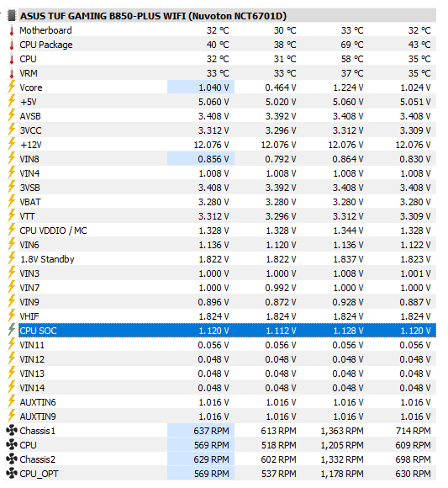Click the 0.464 V minimum Vcore value

tap(281, 88)
